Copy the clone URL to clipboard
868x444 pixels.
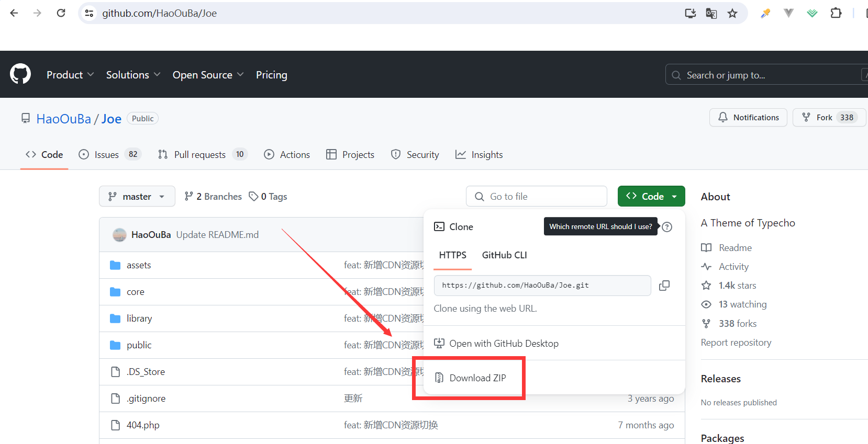tap(664, 286)
